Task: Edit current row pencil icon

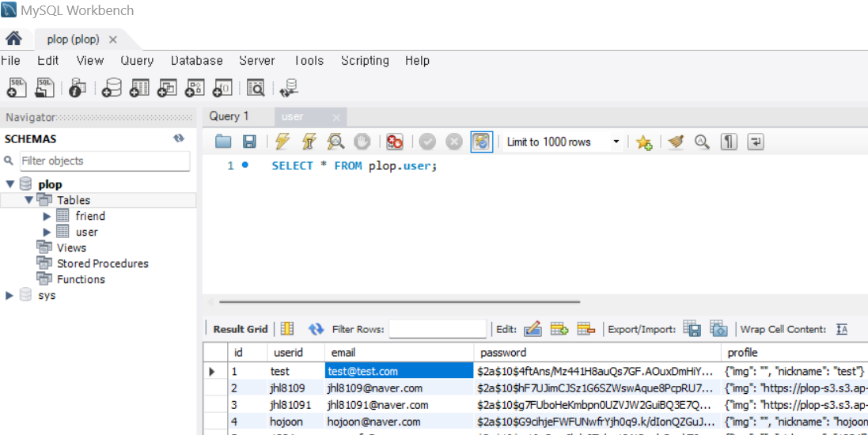Action: (532, 329)
